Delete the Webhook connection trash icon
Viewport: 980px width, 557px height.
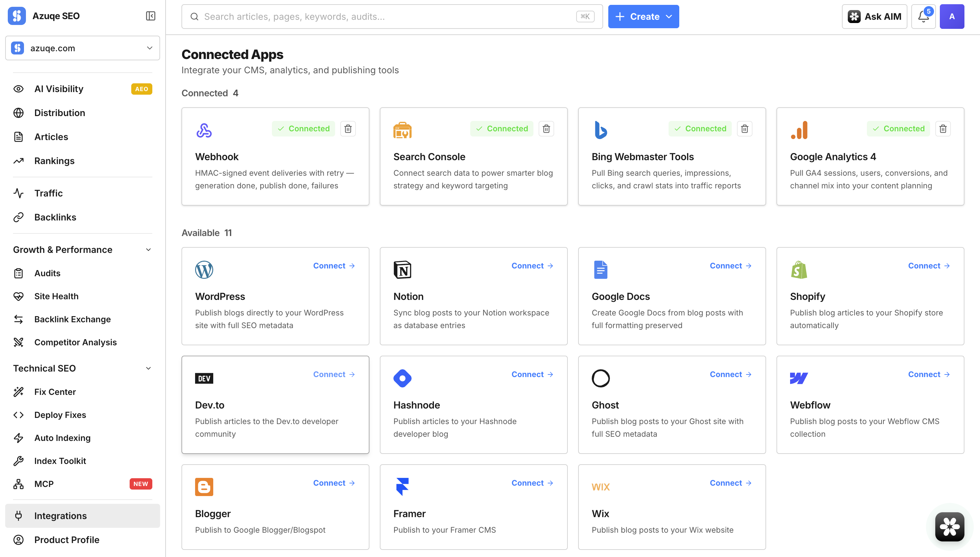click(x=348, y=129)
